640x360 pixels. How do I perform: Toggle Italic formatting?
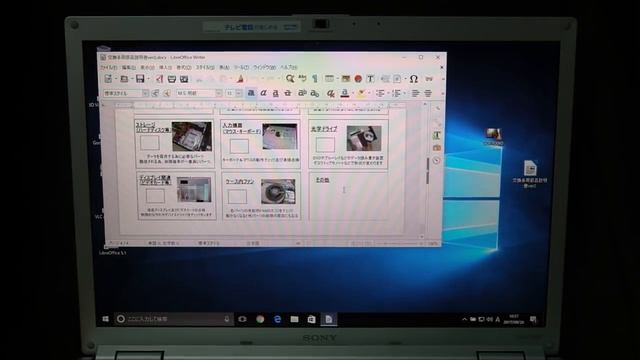(264, 93)
